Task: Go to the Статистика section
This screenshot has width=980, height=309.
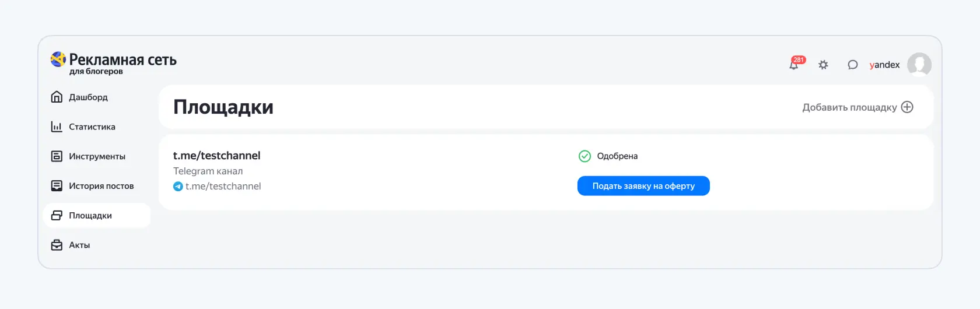Action: [92, 127]
